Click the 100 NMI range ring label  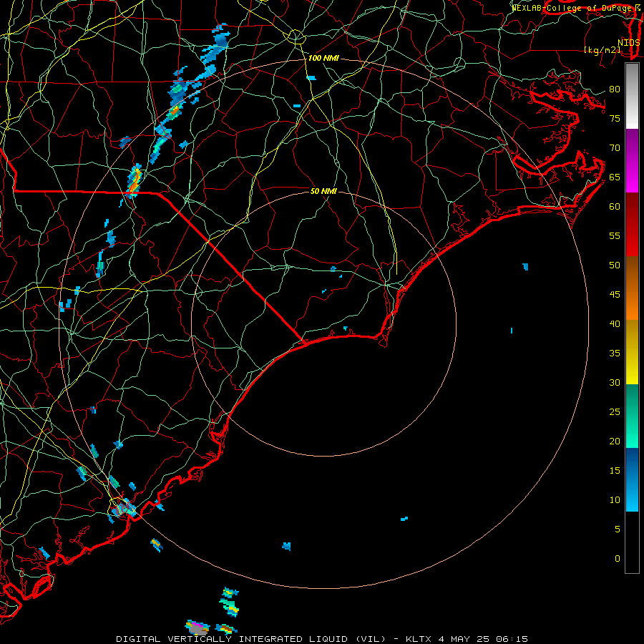(x=323, y=59)
